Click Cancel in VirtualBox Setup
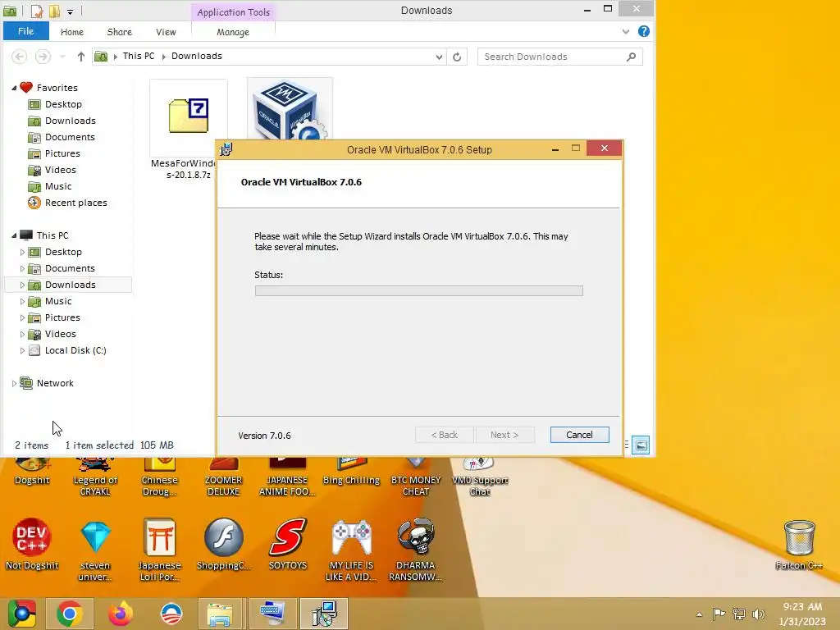 click(x=579, y=435)
